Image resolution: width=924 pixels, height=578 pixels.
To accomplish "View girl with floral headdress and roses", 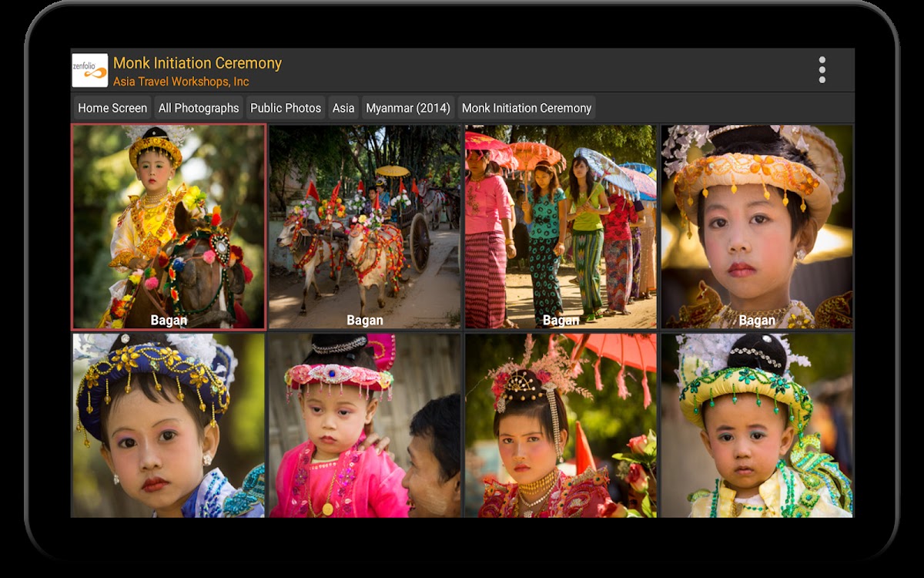I will (561, 425).
